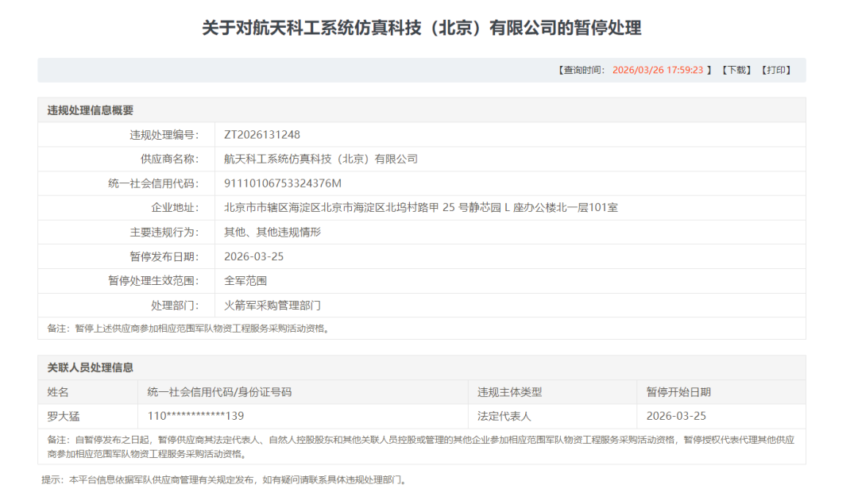Click the page title about 航天科工系统仿真科技
This screenshot has height=504, width=858.
pyautogui.click(x=421, y=28)
